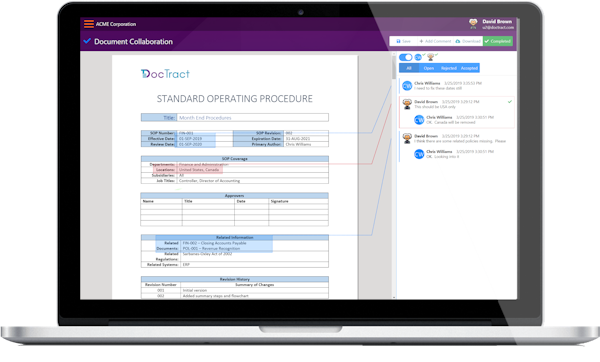Click the reply 'OK. Looking into it'
Screen dimensions: 600x362
pyautogui.click(x=443, y=157)
